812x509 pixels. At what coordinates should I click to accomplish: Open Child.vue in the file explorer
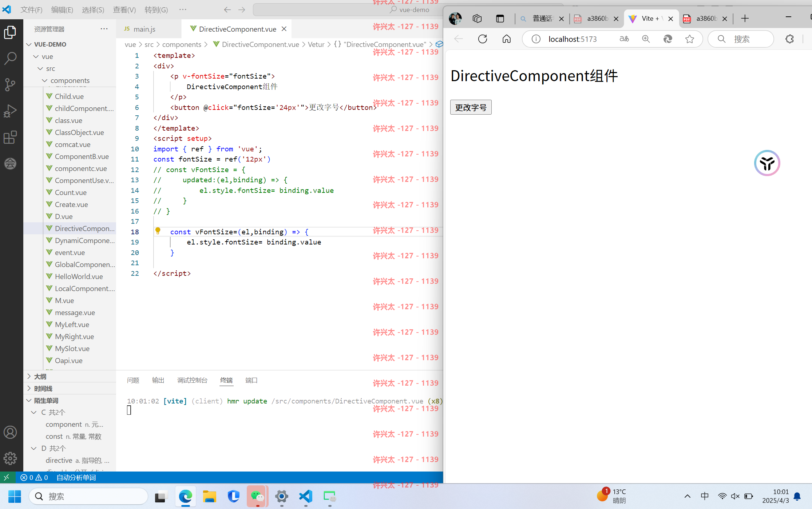click(69, 96)
